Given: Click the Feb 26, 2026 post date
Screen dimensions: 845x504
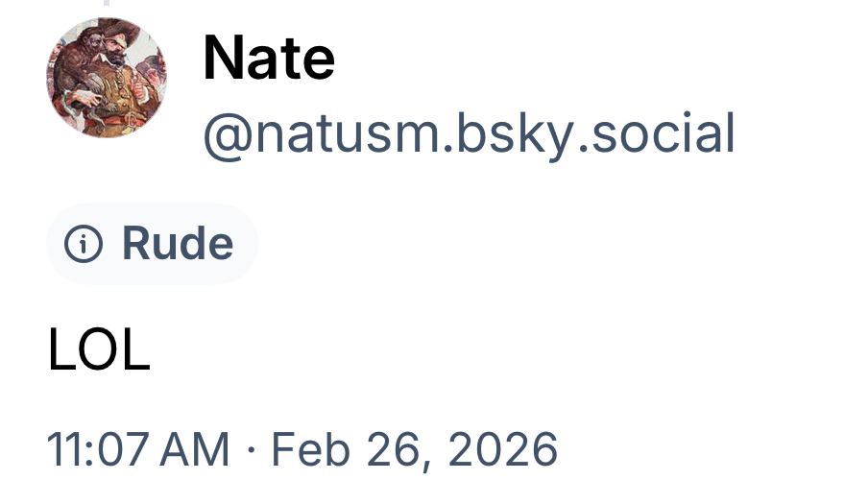Looking at the screenshot, I should [414, 449].
